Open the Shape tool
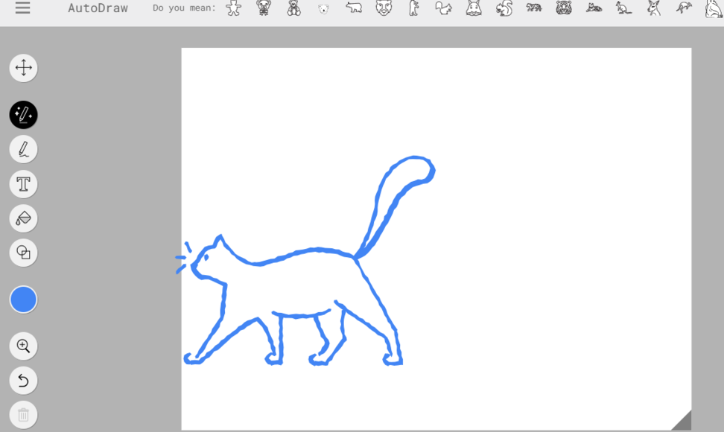Image resolution: width=724 pixels, height=432 pixels. [24, 253]
